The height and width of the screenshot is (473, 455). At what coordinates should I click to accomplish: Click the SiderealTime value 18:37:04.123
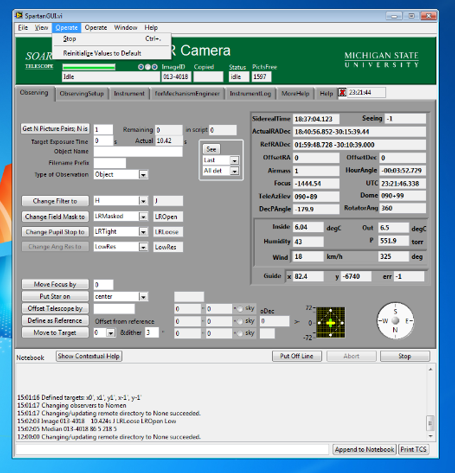pos(316,119)
